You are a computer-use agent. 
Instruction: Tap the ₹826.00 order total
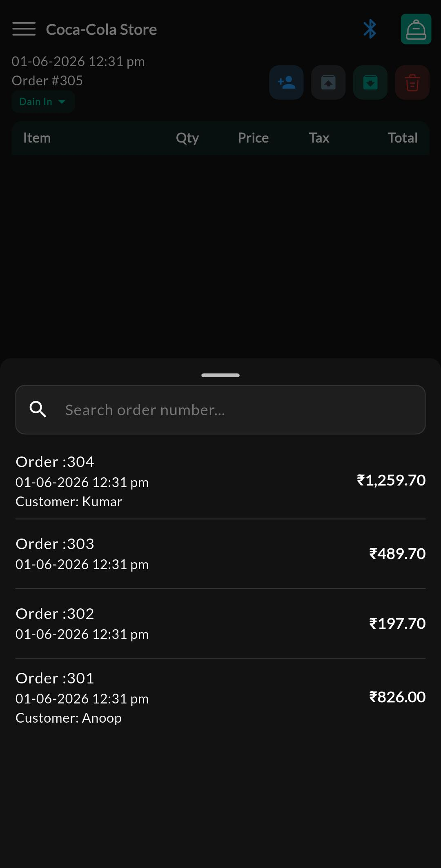[x=397, y=697]
